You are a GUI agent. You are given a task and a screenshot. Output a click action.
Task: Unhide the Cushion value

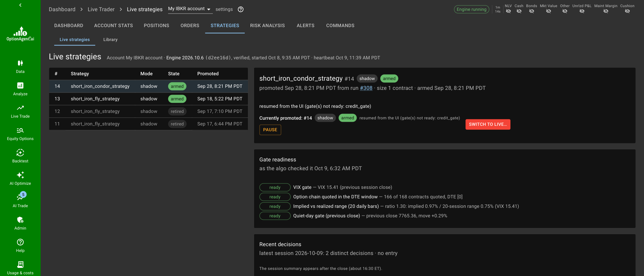click(627, 11)
